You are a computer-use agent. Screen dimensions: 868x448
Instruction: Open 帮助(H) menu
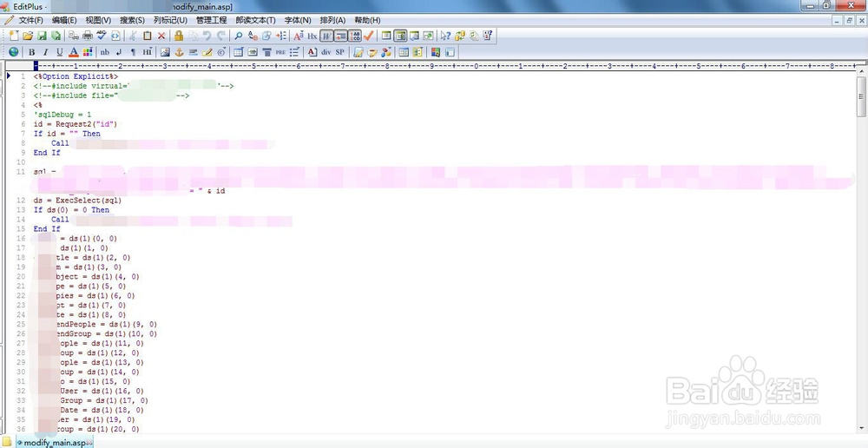coord(367,20)
